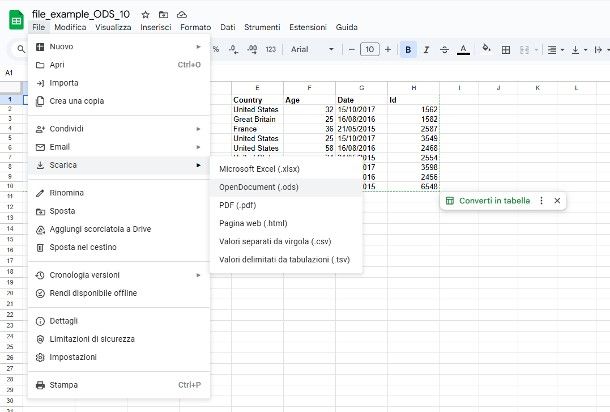Click the move-to-folder icon beside title
The image size is (610, 412).
163,15
